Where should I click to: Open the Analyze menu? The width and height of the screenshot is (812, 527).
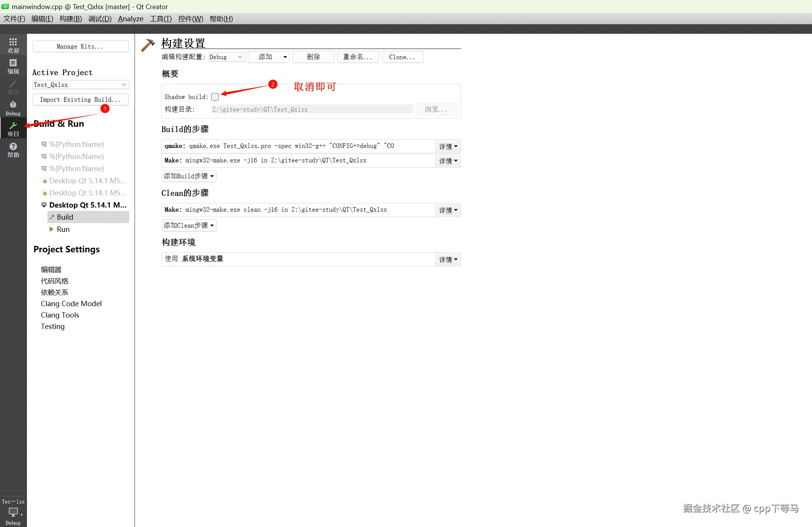pyautogui.click(x=130, y=19)
